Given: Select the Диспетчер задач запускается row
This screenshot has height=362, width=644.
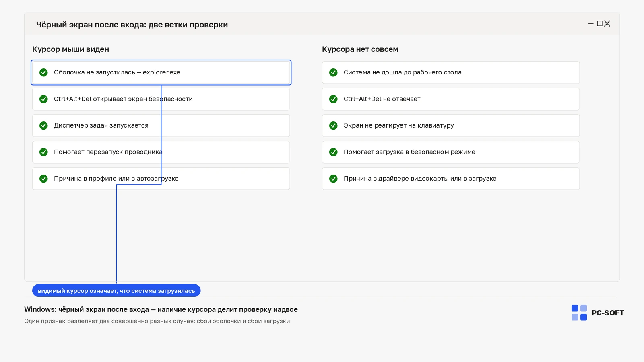Looking at the screenshot, I should 161,125.
